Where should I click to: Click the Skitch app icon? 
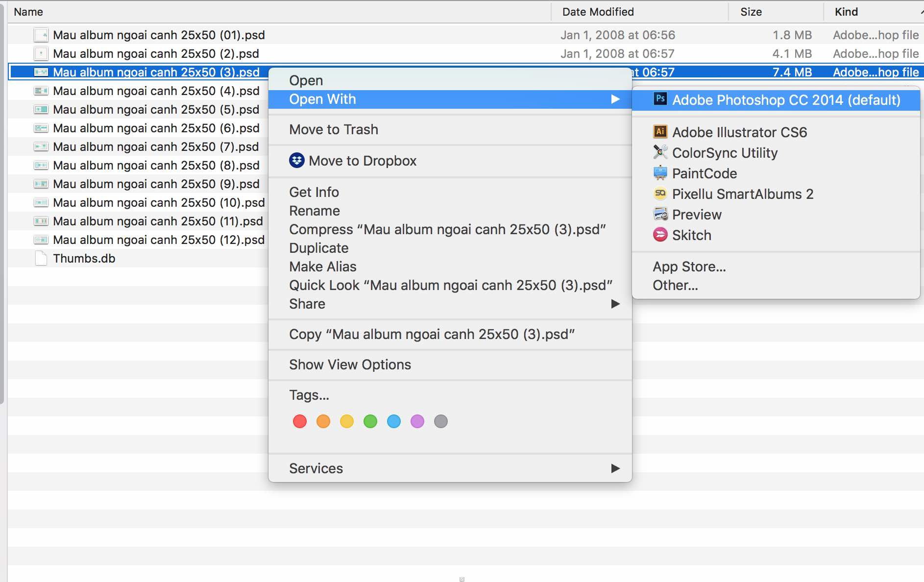660,234
